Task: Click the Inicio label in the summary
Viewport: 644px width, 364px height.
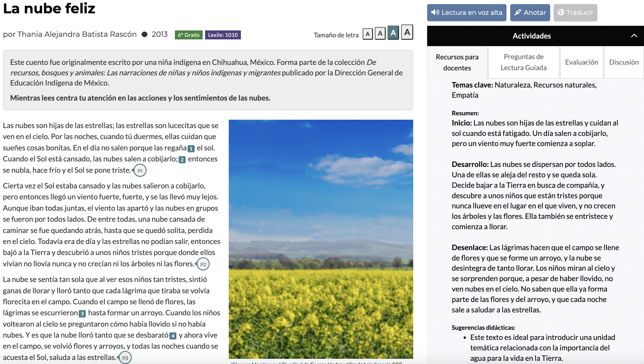Action: point(462,123)
